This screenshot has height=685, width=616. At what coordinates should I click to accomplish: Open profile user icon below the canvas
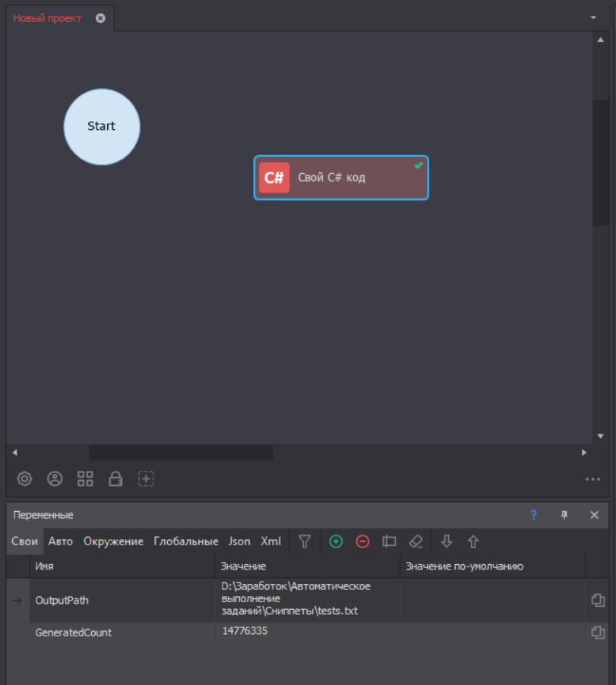pyautogui.click(x=55, y=478)
